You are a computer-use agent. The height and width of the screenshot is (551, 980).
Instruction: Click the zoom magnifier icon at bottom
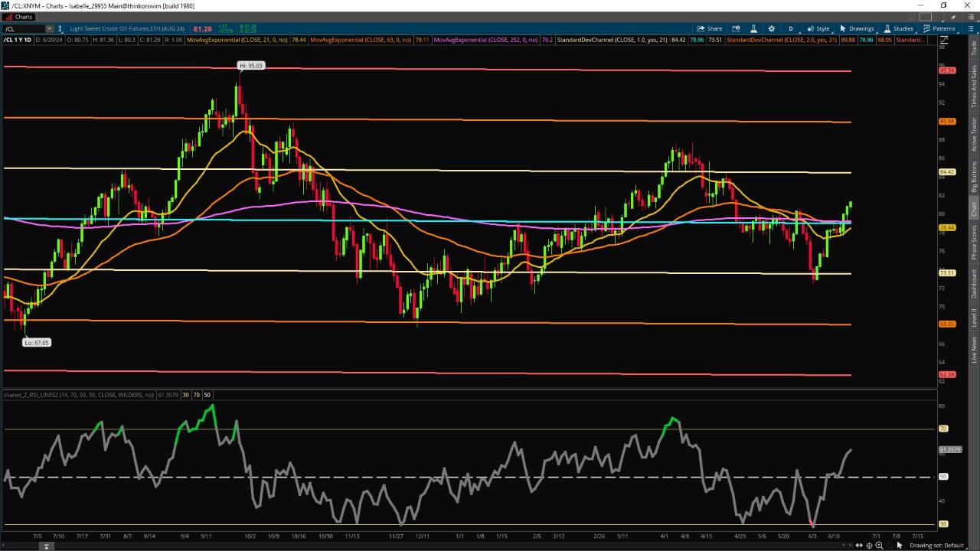point(879,546)
